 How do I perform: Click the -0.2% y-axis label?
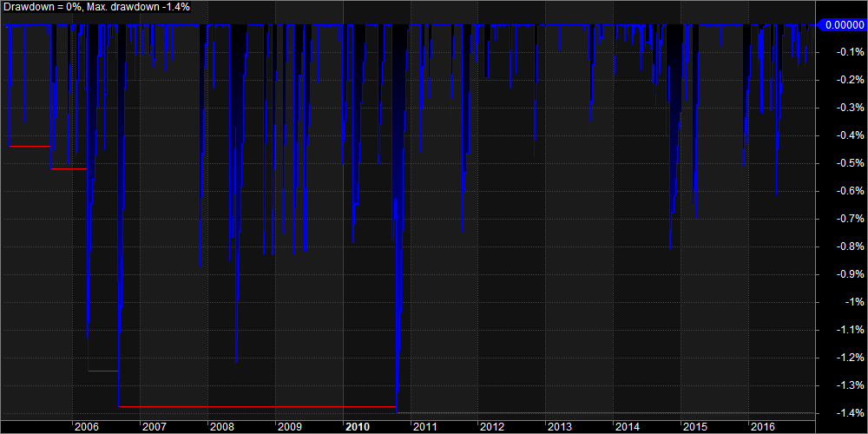pos(849,80)
